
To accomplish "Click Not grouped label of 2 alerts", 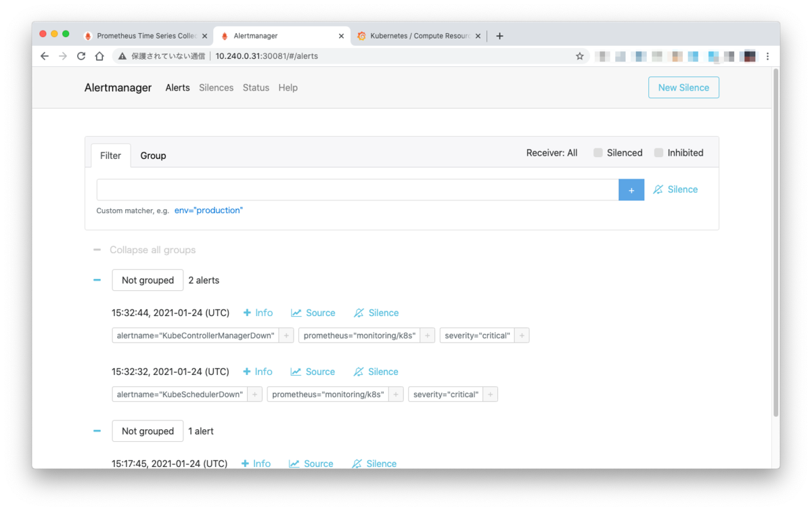I will point(148,280).
